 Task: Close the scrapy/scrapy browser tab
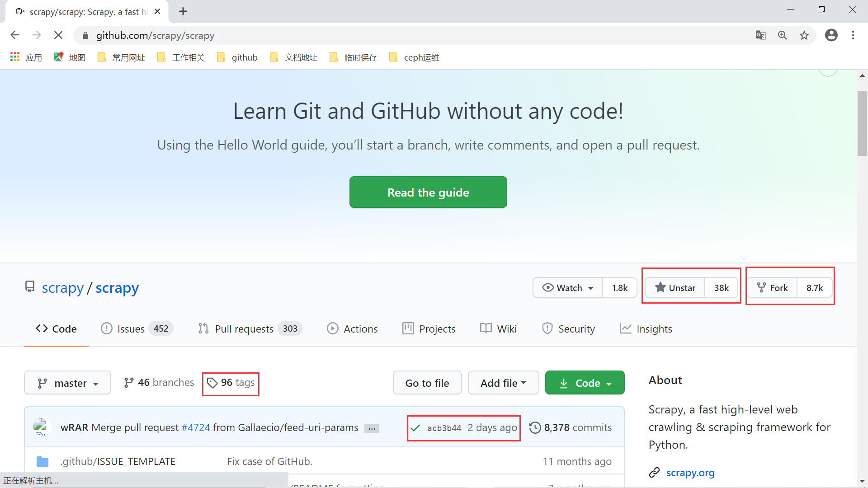coord(157,12)
